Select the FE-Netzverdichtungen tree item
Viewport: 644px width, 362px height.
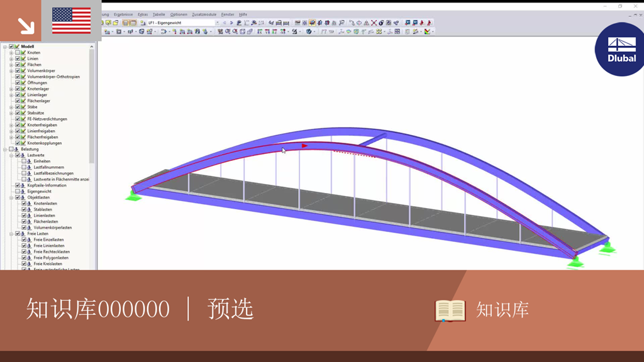click(47, 119)
